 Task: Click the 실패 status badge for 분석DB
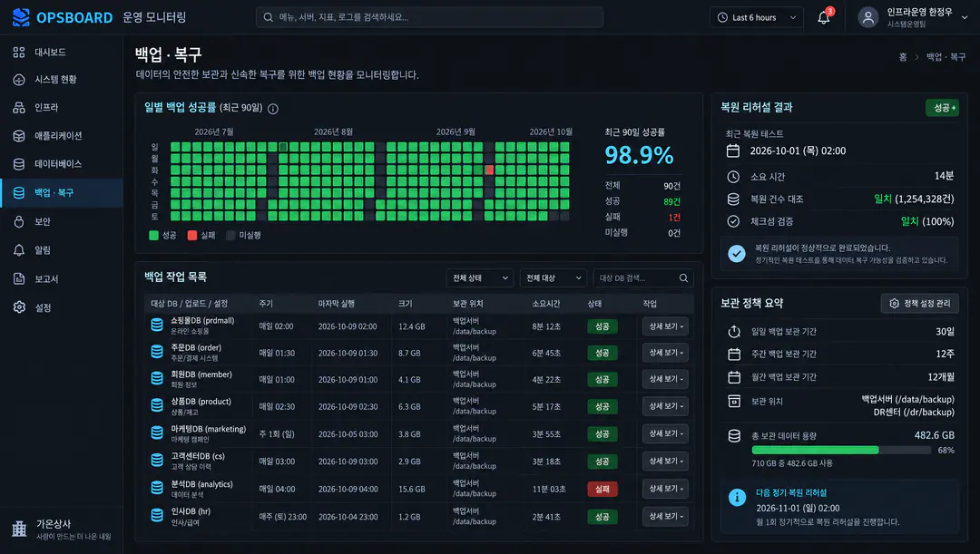click(602, 489)
